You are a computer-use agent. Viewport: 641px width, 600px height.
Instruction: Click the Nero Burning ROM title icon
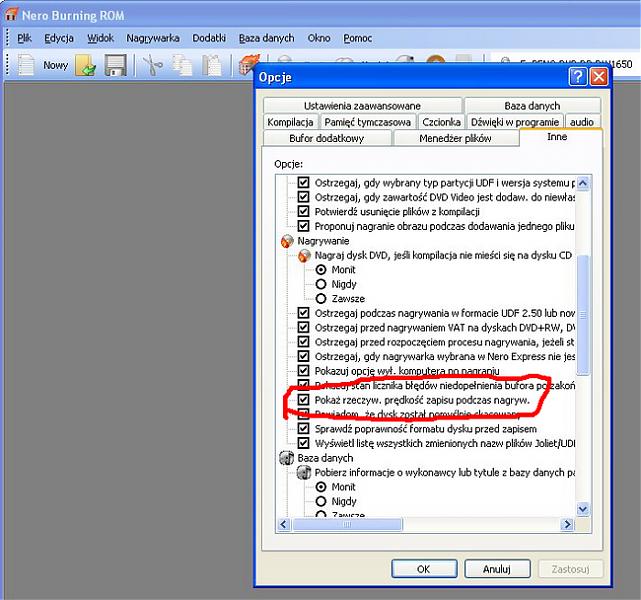pos(11,15)
